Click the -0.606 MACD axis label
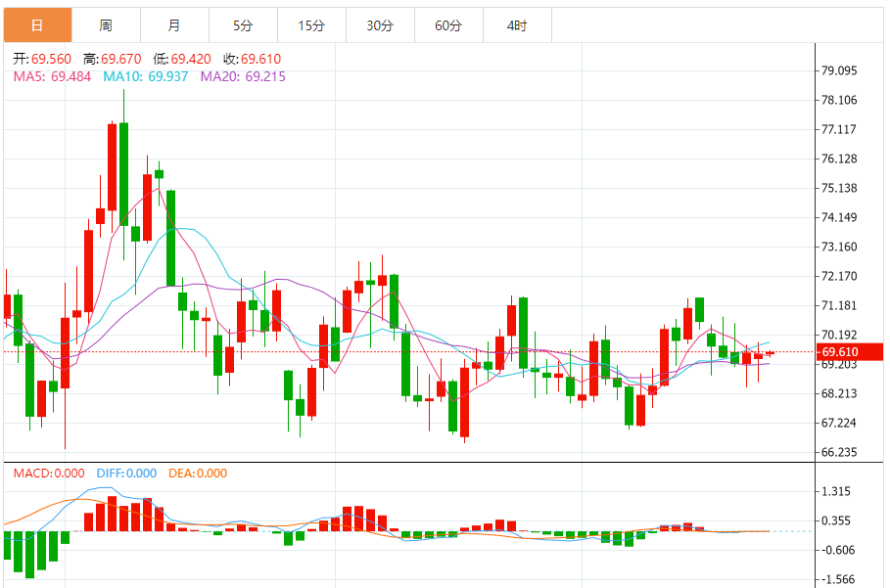This screenshot has width=890, height=588. tap(838, 550)
